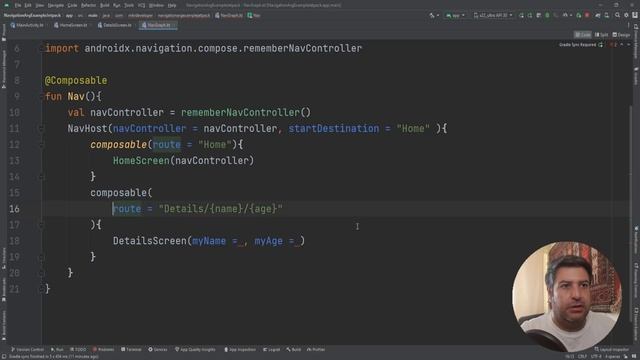This screenshot has width=640, height=360.
Task: Open the Navigate menu
Action: click(x=56, y=5)
